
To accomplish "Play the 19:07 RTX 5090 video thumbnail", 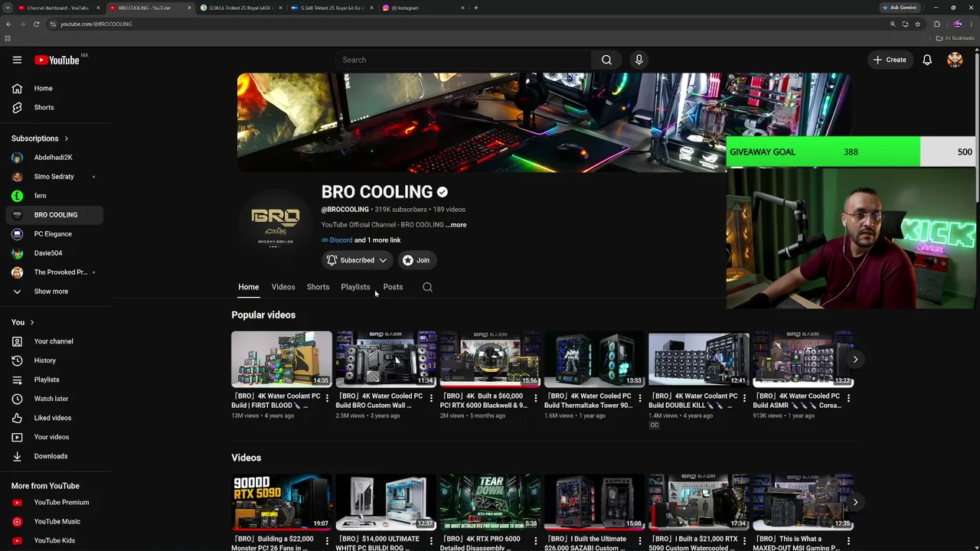I will (x=282, y=502).
